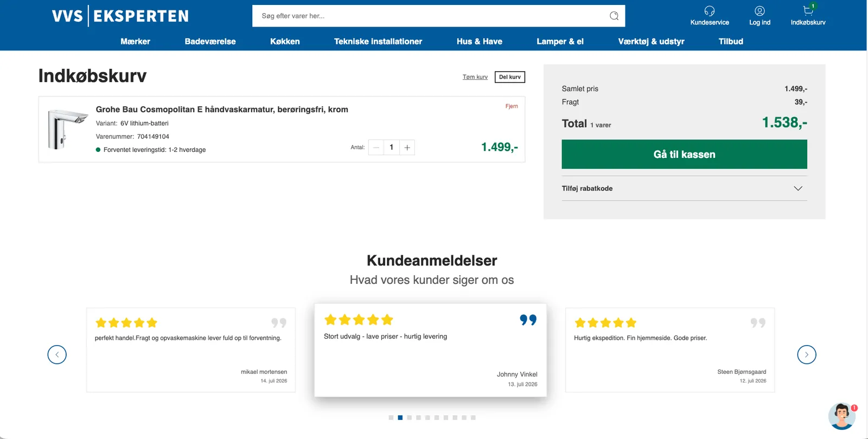This screenshot has width=868, height=439.
Task: Open Kundeservice headset icon
Action: tap(710, 11)
